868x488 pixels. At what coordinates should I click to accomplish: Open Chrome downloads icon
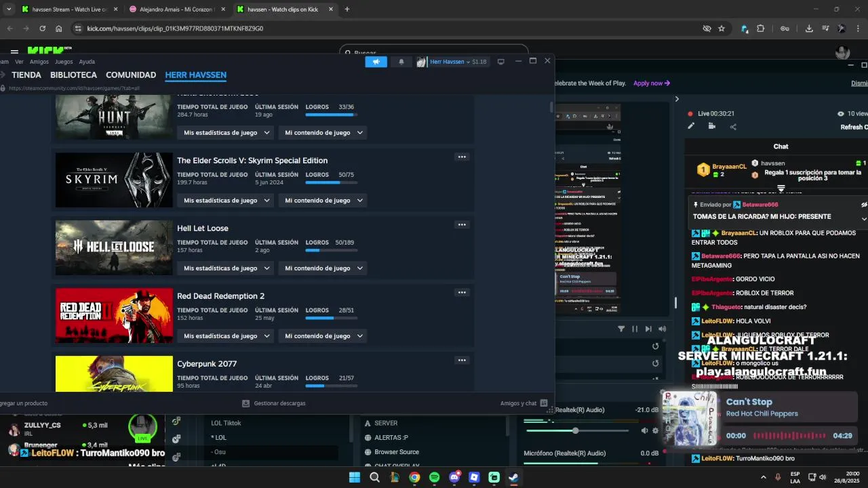click(x=809, y=28)
